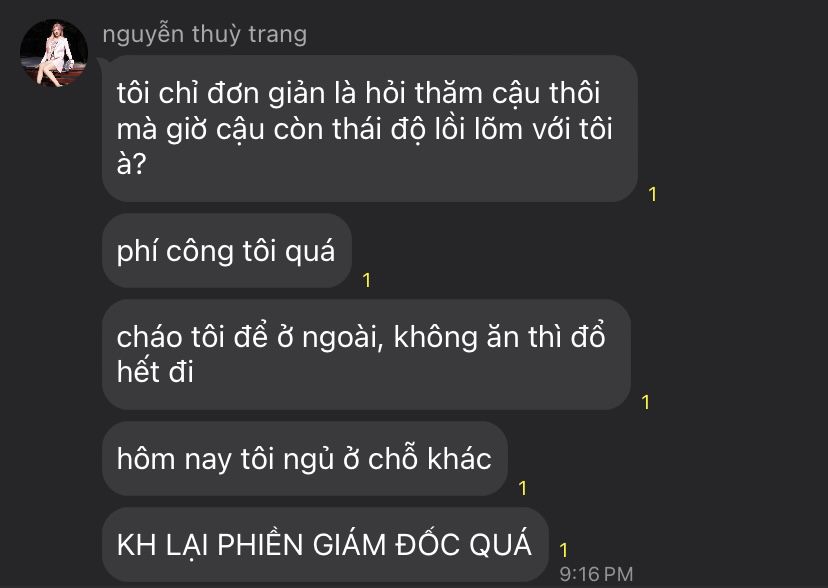Click the read count beside the cháo message

coord(645,402)
